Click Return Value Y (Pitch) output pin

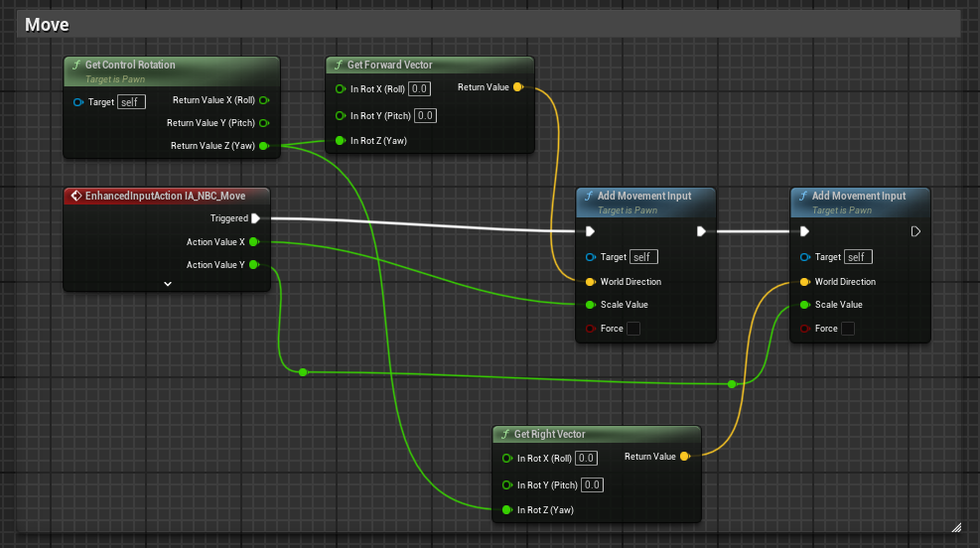point(264,123)
